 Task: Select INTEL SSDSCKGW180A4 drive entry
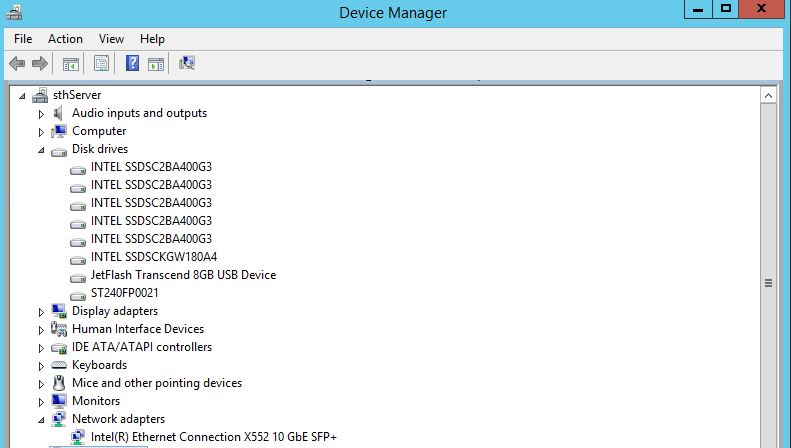click(x=153, y=257)
